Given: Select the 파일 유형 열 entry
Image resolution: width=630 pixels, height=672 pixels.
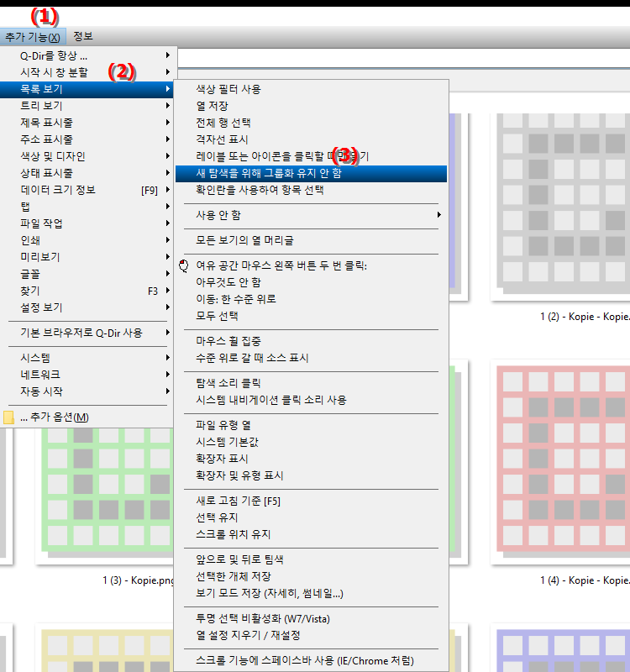Looking at the screenshot, I should pos(311,425).
